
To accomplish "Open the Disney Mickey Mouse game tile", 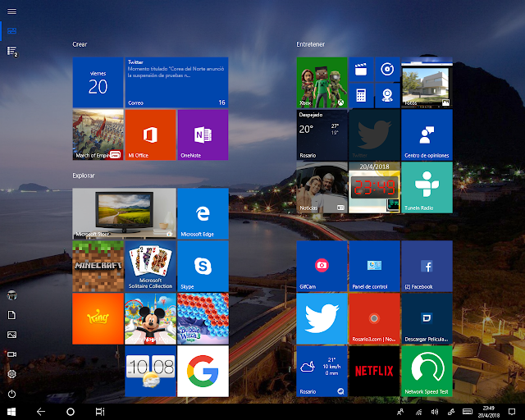I will click(150, 318).
